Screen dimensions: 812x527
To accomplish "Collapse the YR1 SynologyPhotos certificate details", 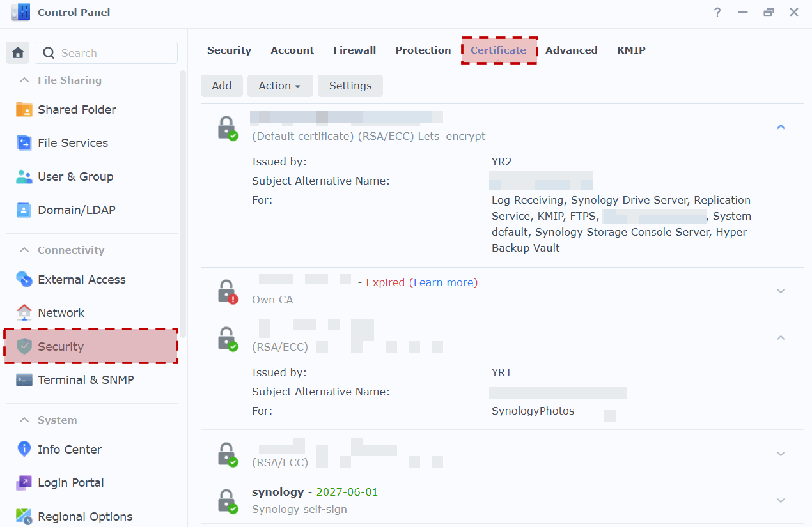I will 781,337.
